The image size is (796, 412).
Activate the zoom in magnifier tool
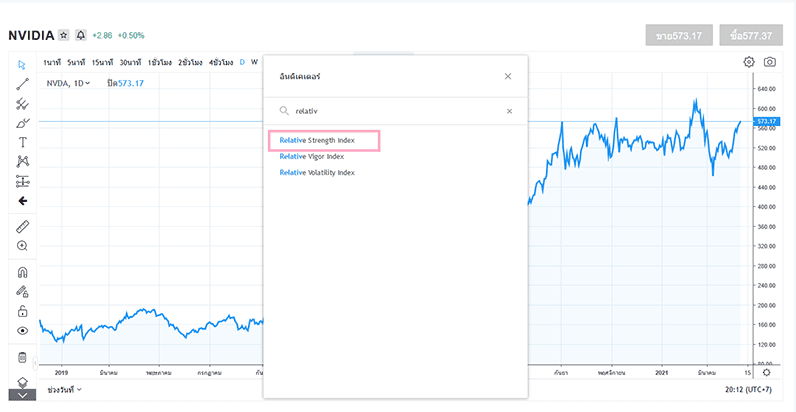tap(22, 246)
